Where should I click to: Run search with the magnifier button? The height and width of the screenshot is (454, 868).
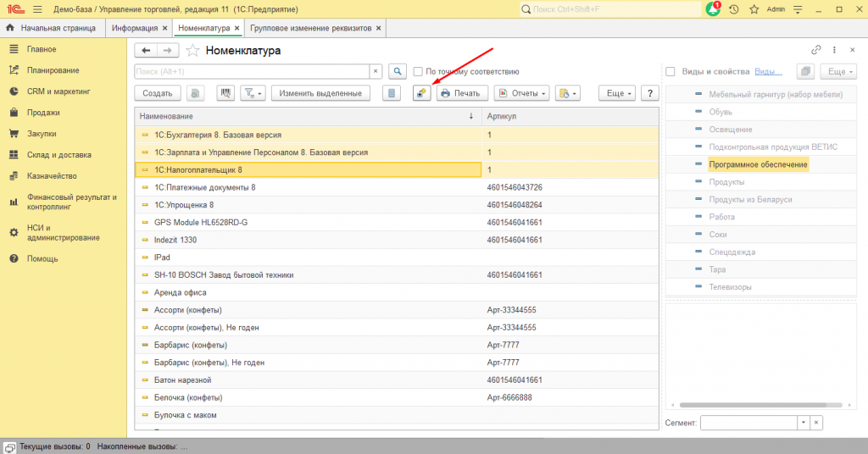398,71
